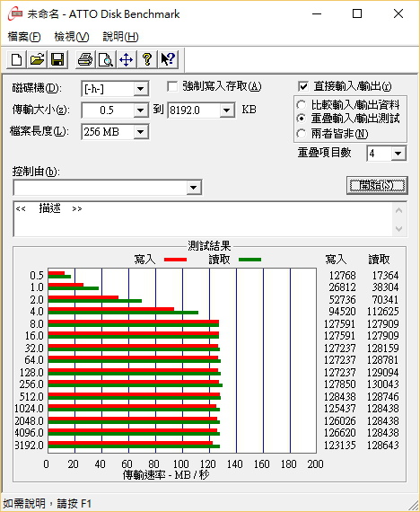The width and height of the screenshot is (420, 512).
Task: Click the four-arrow move icon in toolbar
Action: (126, 60)
